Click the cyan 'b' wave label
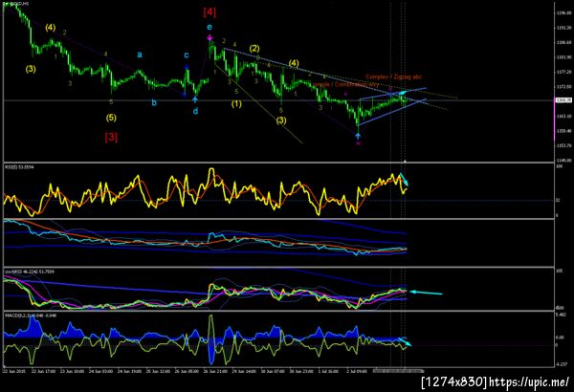 [x=154, y=102]
